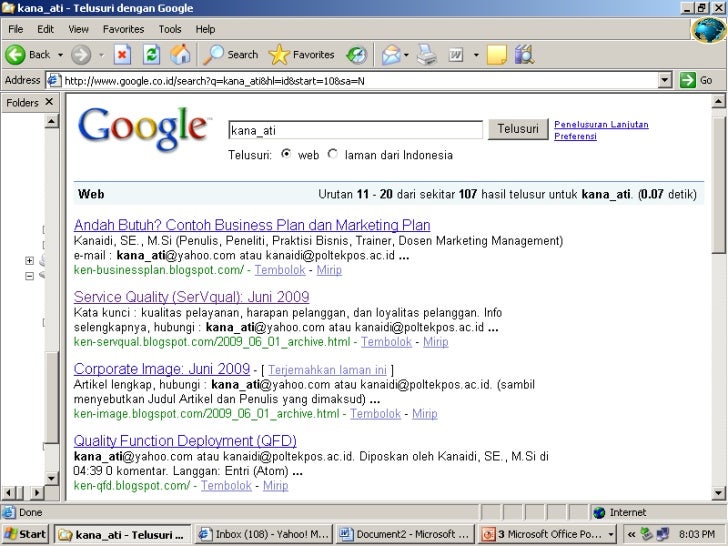728x546 pixels.
Task: Click Terjemahkan laman ini link
Action: tap(327, 370)
